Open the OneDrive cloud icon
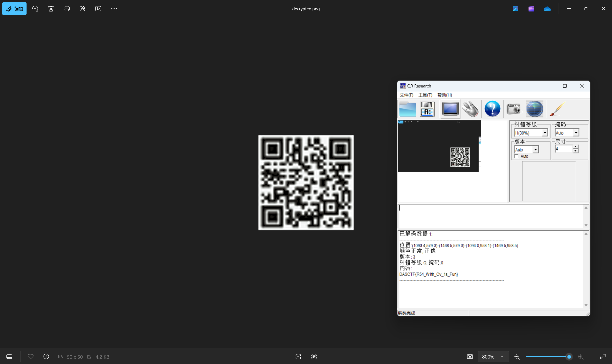Image resolution: width=612 pixels, height=364 pixels. (547, 9)
